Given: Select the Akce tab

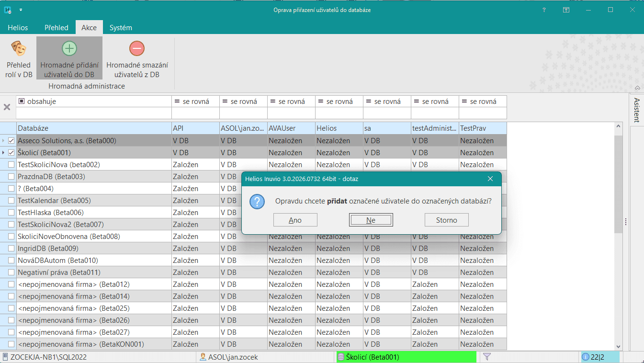Looking at the screenshot, I should pos(89,27).
